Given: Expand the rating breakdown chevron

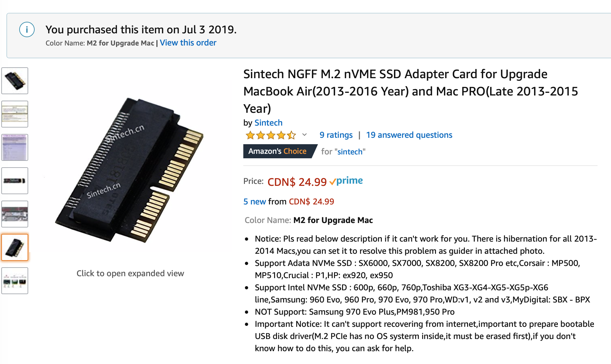Looking at the screenshot, I should tap(305, 135).
